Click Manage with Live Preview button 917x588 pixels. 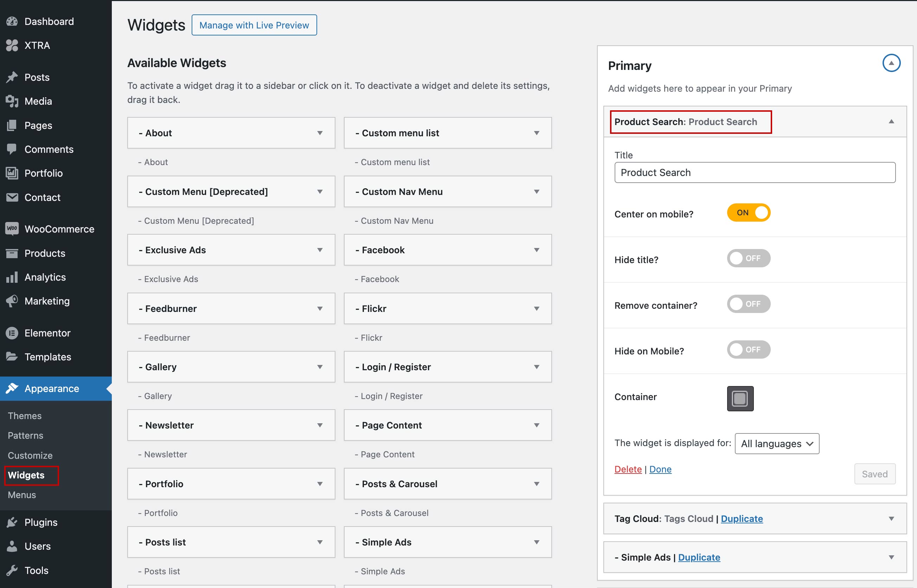pos(254,25)
